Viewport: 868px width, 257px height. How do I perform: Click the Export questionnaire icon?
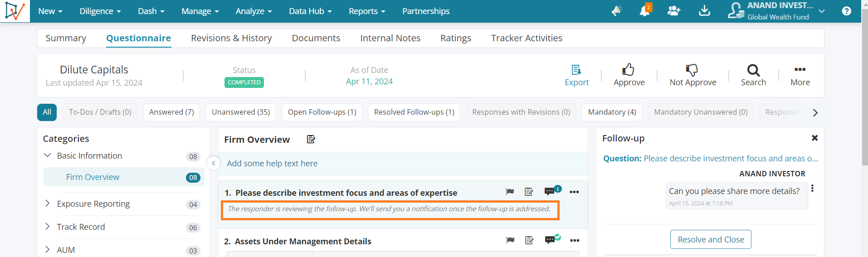coord(576,70)
